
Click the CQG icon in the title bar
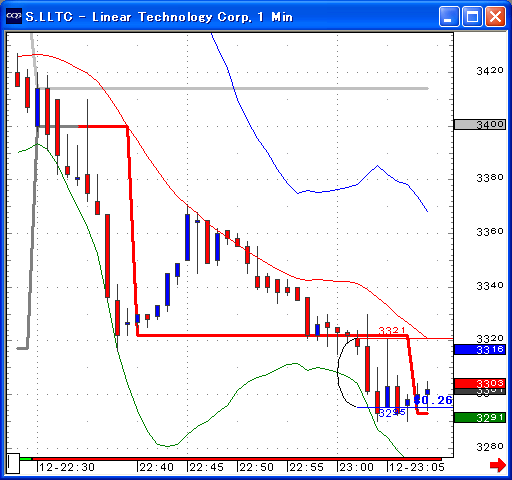14,16
